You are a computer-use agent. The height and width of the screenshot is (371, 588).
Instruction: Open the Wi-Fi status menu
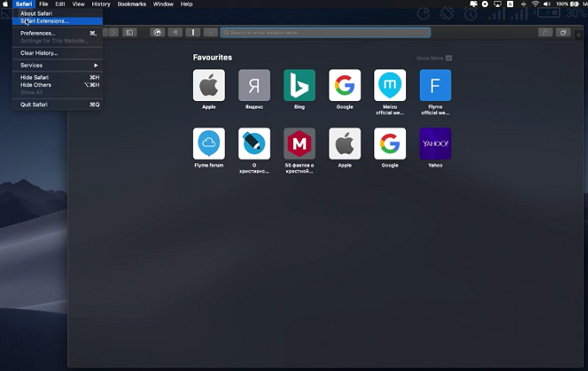pos(535,4)
